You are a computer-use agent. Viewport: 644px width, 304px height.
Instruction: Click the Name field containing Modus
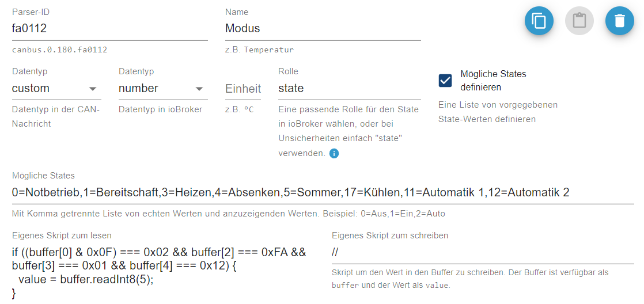[323, 28]
